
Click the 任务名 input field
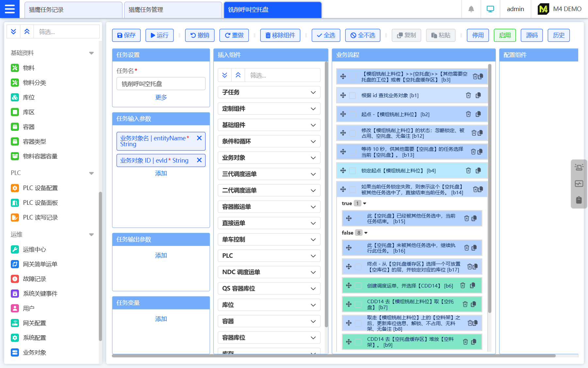click(x=161, y=84)
